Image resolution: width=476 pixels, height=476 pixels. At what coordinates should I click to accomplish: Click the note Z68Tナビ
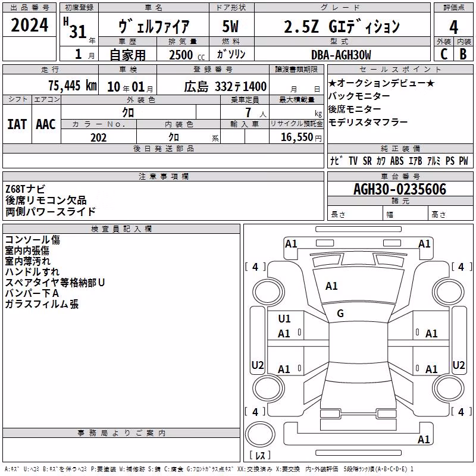25,189
